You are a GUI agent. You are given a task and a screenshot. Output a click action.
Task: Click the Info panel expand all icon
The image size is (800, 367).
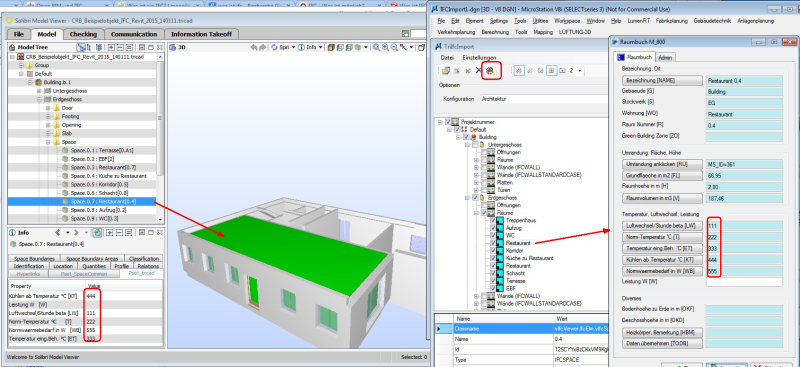click(x=109, y=233)
